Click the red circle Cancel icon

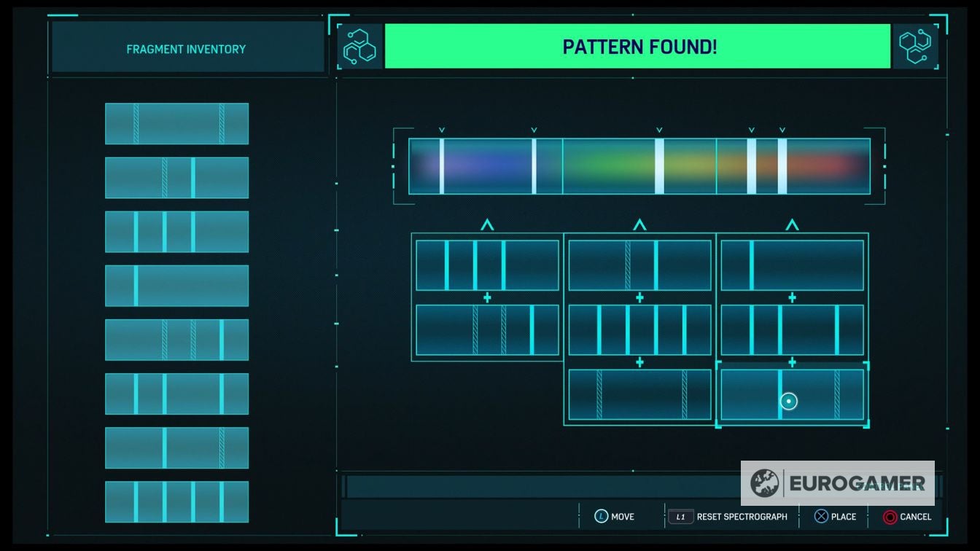pyautogui.click(x=890, y=517)
